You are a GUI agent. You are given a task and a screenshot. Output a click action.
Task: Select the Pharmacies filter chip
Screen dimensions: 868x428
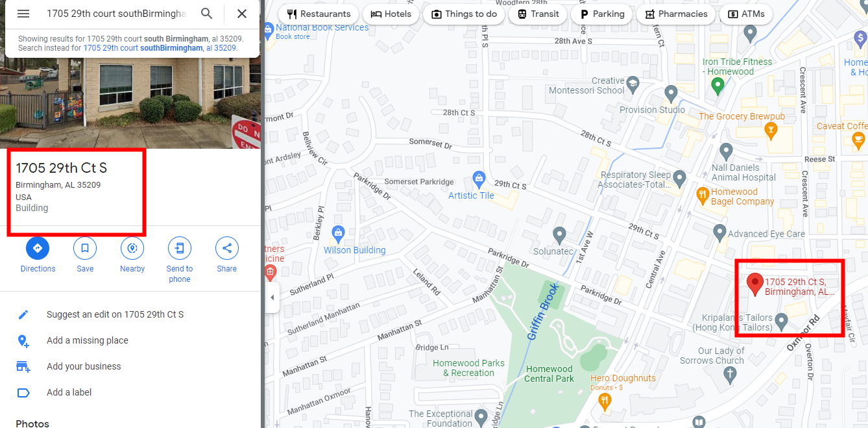click(676, 14)
